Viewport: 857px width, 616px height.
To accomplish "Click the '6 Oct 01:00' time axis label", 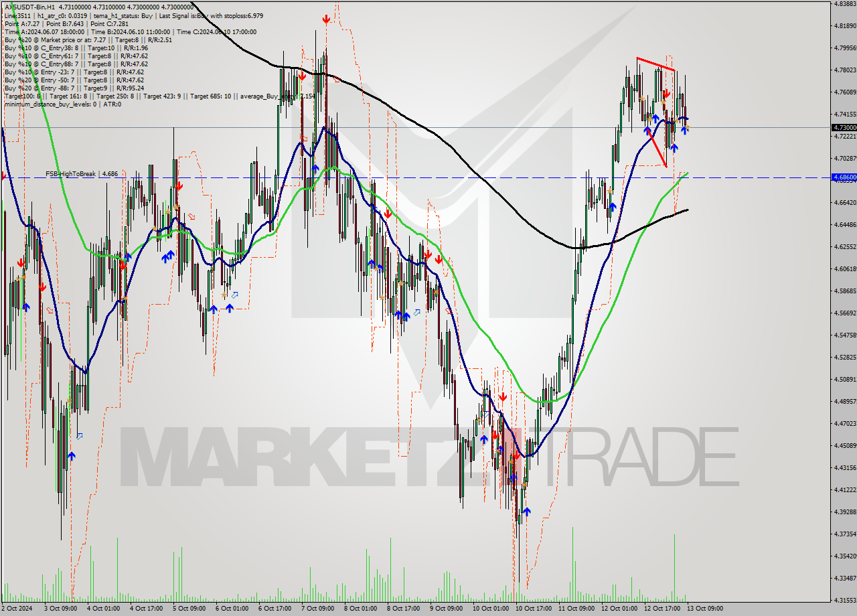I will point(232,609).
